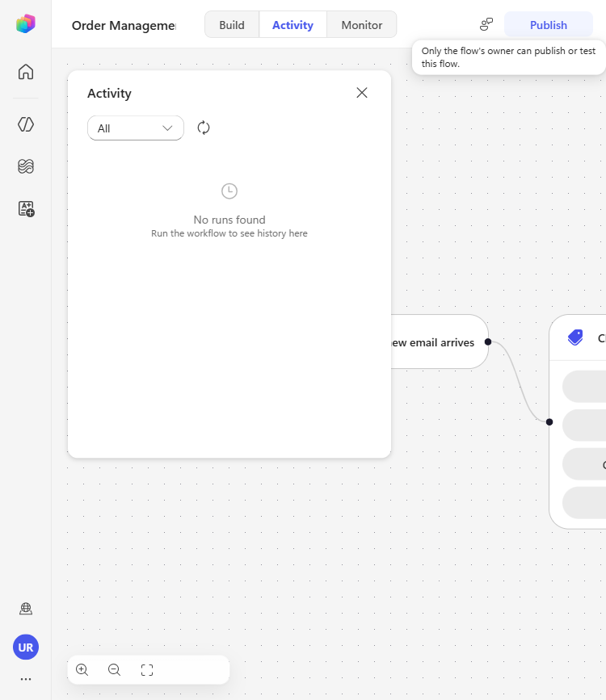Open the share with people icon
This screenshot has height=700, width=606.
(x=486, y=24)
